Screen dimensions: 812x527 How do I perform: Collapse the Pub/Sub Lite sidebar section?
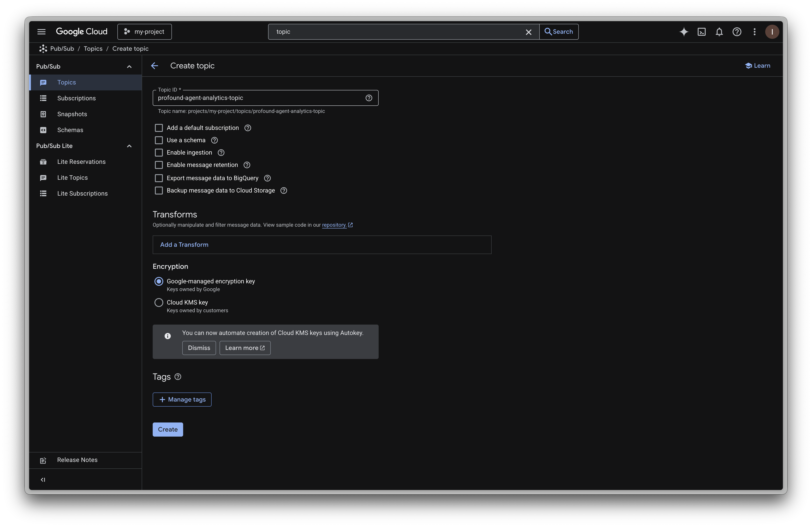pyautogui.click(x=129, y=146)
